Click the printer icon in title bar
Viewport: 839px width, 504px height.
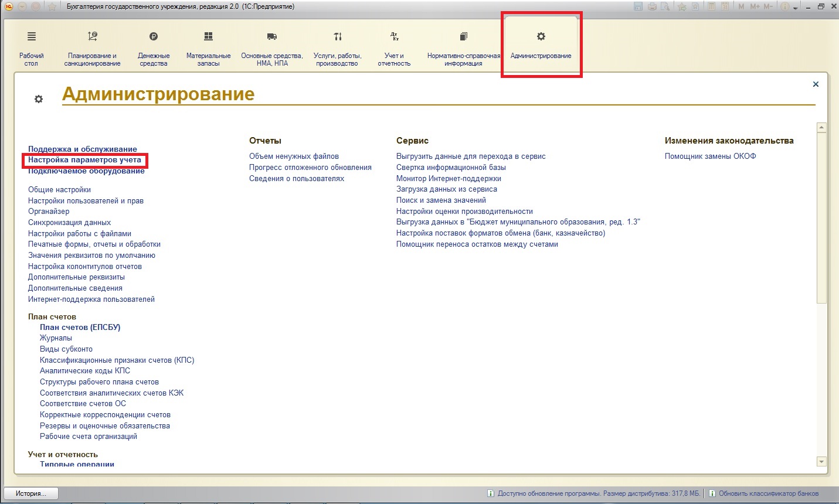(652, 6)
